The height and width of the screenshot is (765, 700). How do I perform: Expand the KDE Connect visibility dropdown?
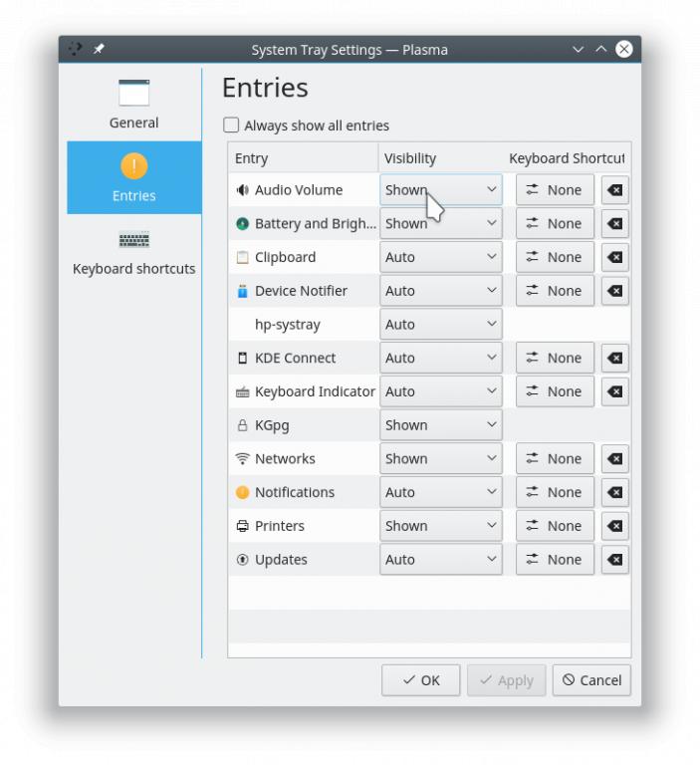point(440,358)
